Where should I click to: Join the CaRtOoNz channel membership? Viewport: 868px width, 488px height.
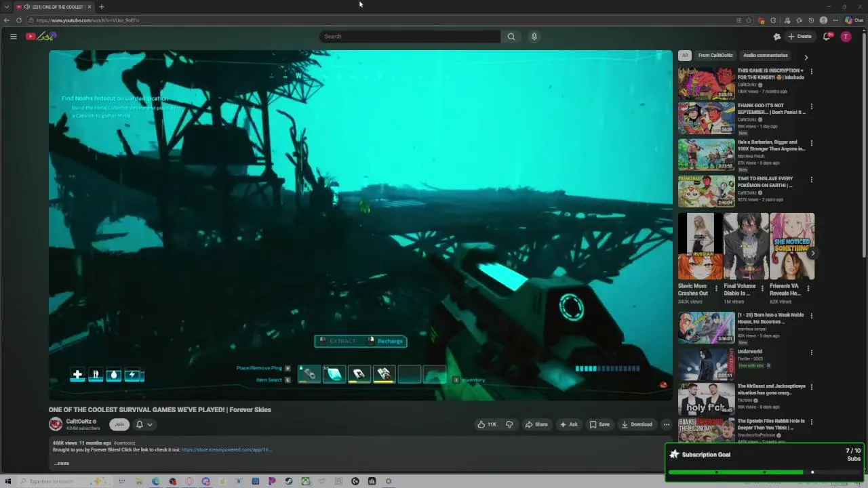tap(119, 424)
